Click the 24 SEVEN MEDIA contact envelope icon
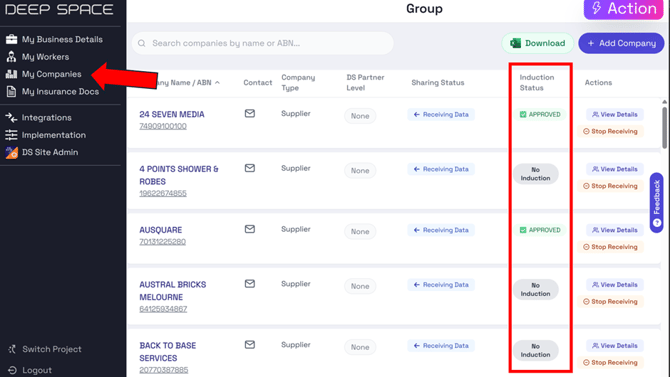Image resolution: width=670 pixels, height=377 pixels. (250, 113)
